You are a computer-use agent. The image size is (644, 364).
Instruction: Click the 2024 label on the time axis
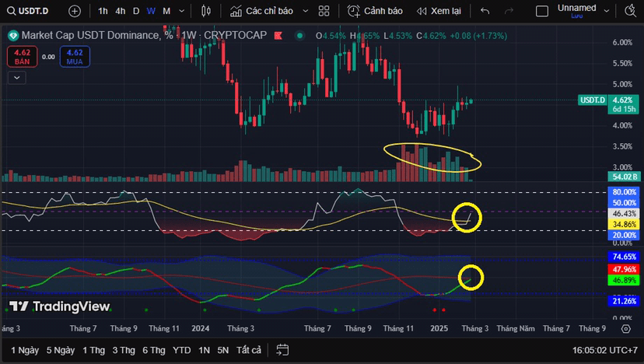(201, 329)
